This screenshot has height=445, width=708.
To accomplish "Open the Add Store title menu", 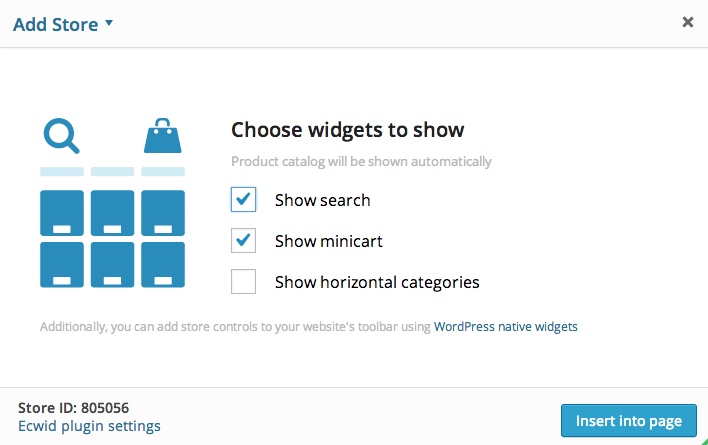I will 56,24.
